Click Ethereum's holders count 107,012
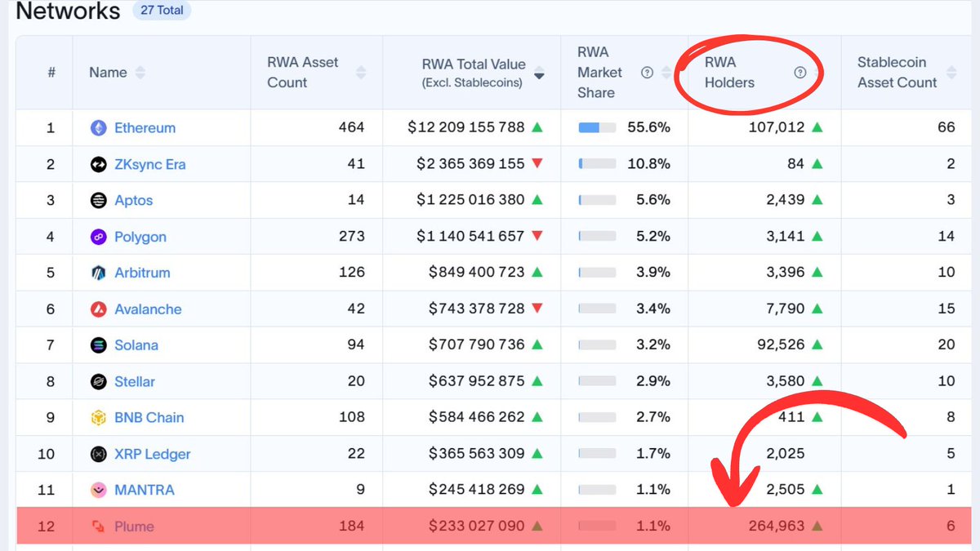Image resolution: width=980 pixels, height=551 pixels. pos(777,128)
